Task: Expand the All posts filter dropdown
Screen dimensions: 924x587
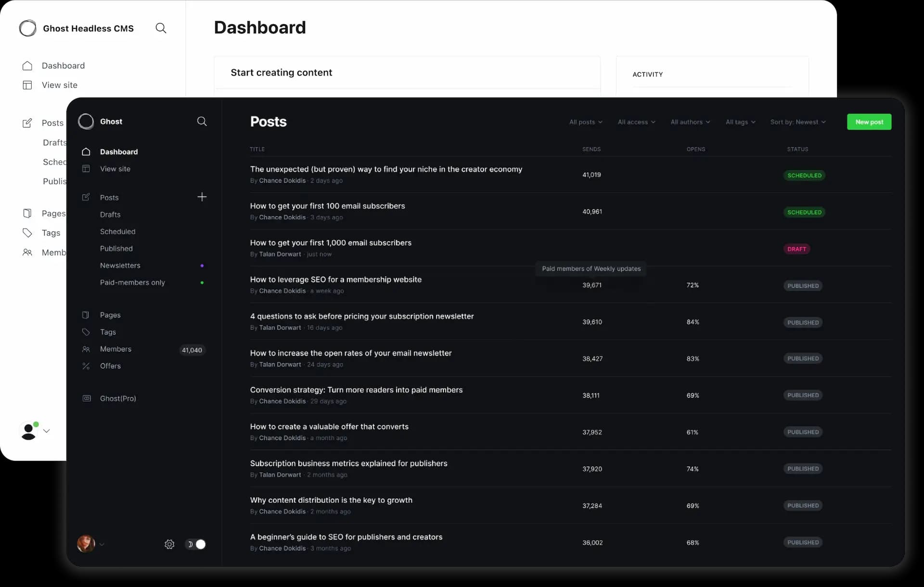Action: tap(585, 122)
